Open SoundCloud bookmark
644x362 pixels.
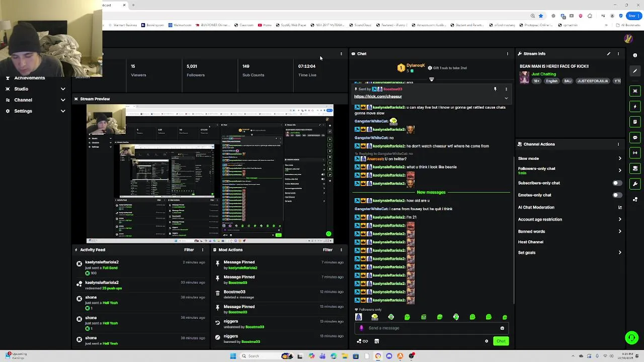click(x=360, y=25)
